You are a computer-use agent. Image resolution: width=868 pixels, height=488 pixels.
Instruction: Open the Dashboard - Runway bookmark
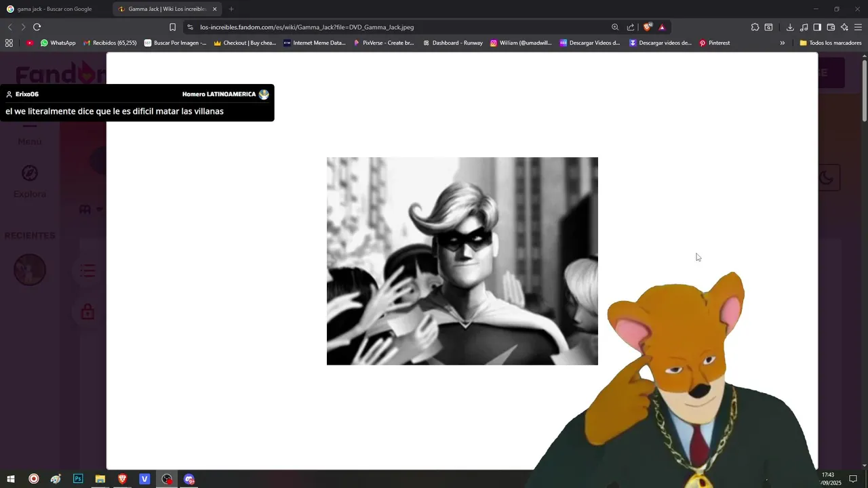coord(453,43)
